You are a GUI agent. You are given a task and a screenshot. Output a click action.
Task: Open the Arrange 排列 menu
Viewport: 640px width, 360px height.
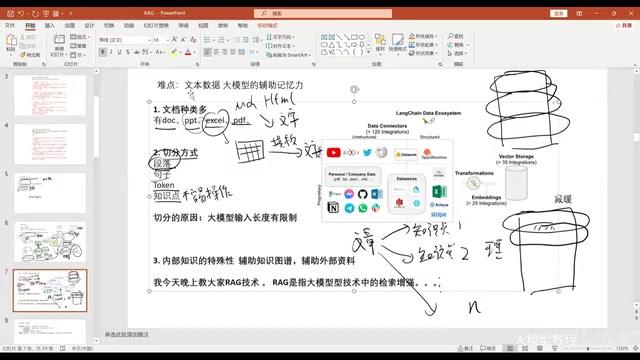(x=380, y=44)
